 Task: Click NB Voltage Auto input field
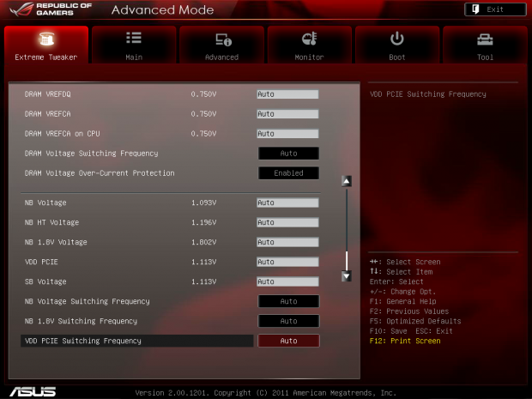tap(287, 203)
